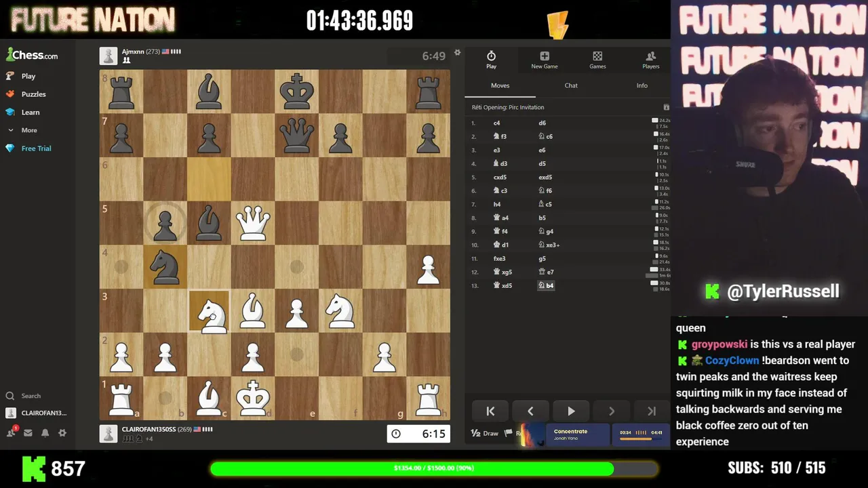Select move 1. c4 in move list
The width and height of the screenshot is (868, 488).
coord(496,123)
